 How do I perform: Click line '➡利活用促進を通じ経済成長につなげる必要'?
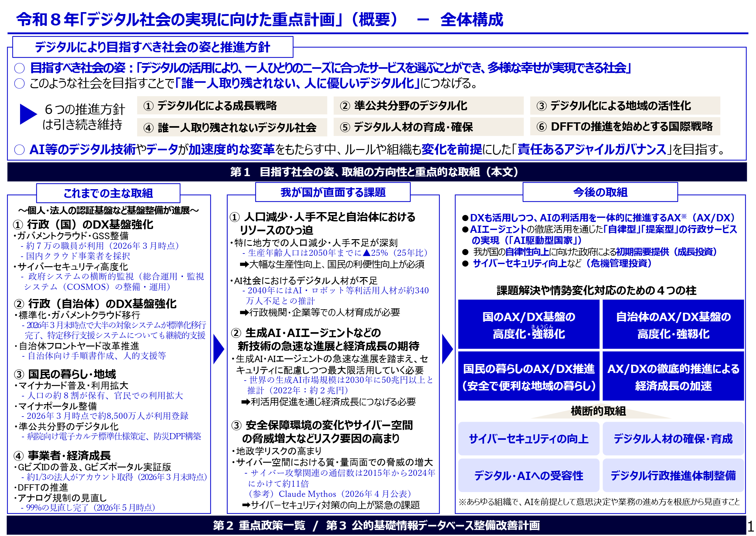tap(329, 402)
